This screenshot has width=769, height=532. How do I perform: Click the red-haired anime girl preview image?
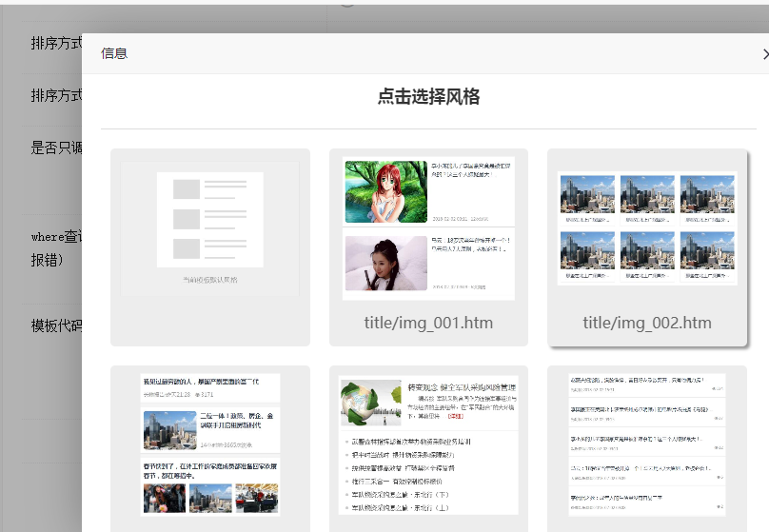pos(385,191)
